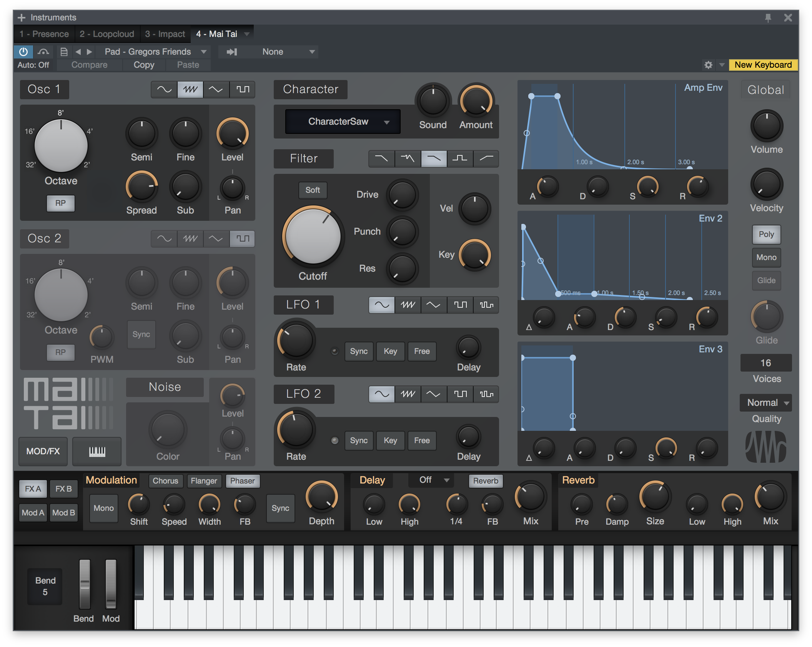Select the Phaser modulation tab
Screen dimensions: 812x647
pos(242,481)
